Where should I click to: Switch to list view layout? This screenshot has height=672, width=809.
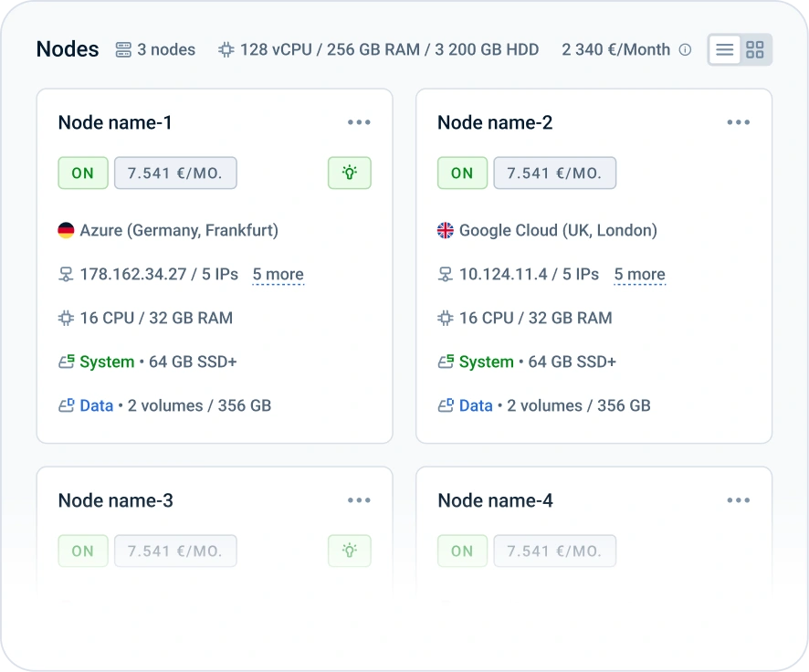point(724,49)
